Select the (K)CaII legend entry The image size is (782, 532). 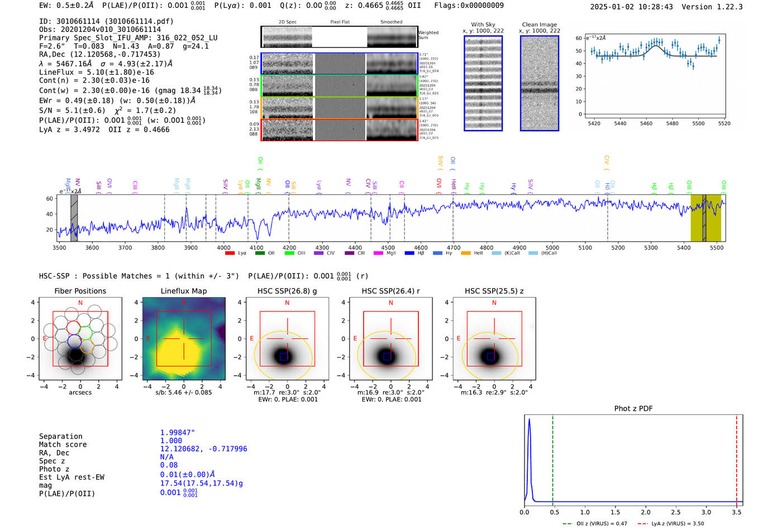(x=506, y=253)
